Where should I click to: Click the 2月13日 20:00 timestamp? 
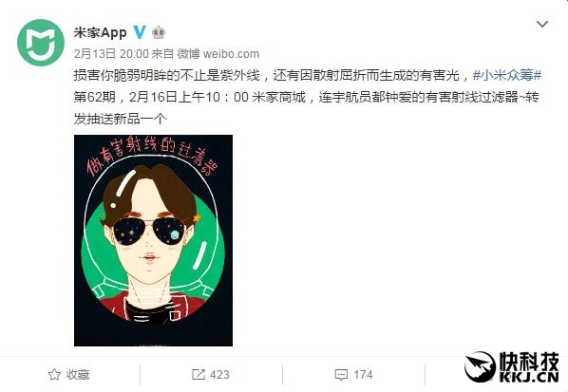pyautogui.click(x=111, y=54)
